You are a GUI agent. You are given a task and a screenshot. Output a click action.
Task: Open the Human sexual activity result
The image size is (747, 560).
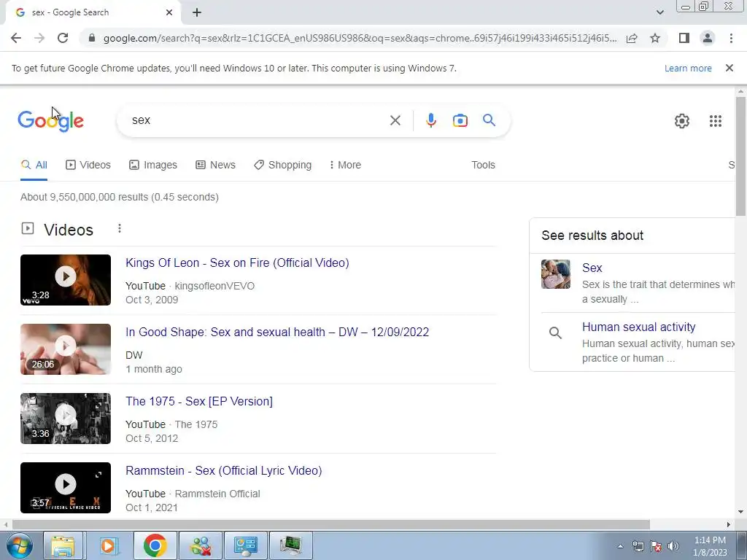click(638, 327)
